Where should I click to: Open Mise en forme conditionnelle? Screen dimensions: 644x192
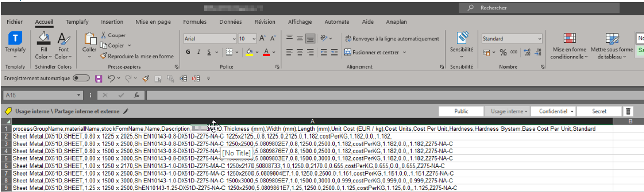[569, 46]
